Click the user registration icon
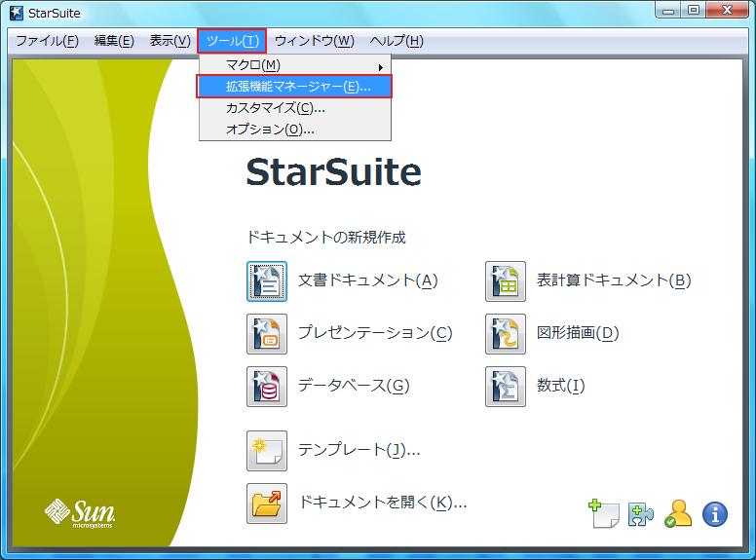 678,513
